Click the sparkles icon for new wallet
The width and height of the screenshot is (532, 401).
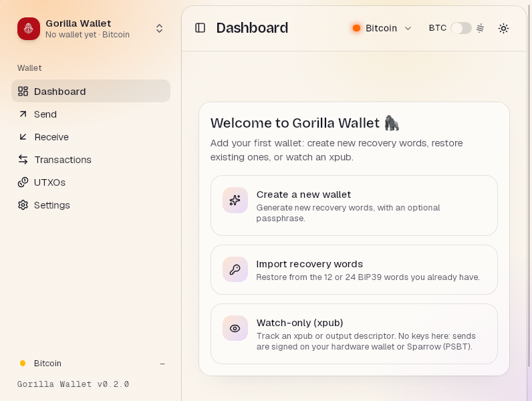235,200
